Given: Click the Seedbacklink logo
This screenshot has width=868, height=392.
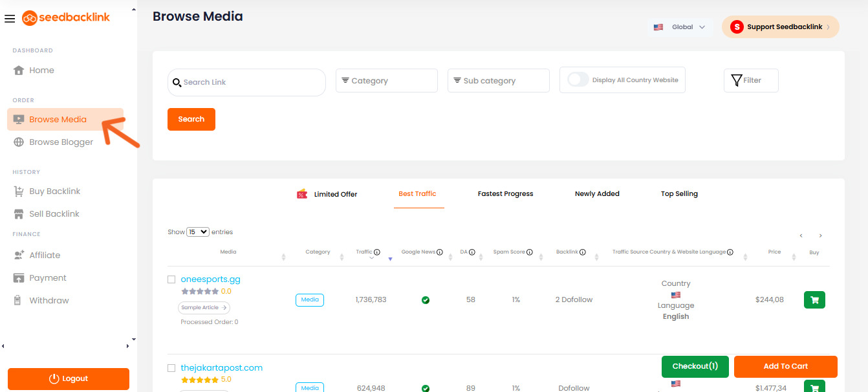Looking at the screenshot, I should [66, 17].
